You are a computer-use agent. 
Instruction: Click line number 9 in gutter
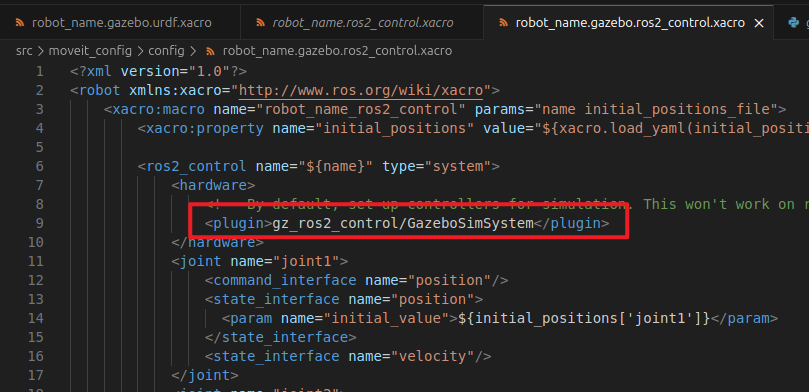(x=40, y=223)
